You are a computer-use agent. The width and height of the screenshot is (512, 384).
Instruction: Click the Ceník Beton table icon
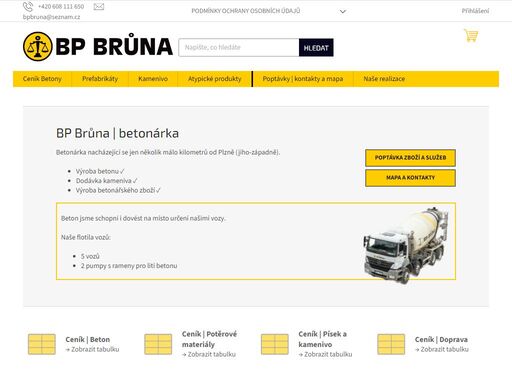pyautogui.click(x=42, y=344)
